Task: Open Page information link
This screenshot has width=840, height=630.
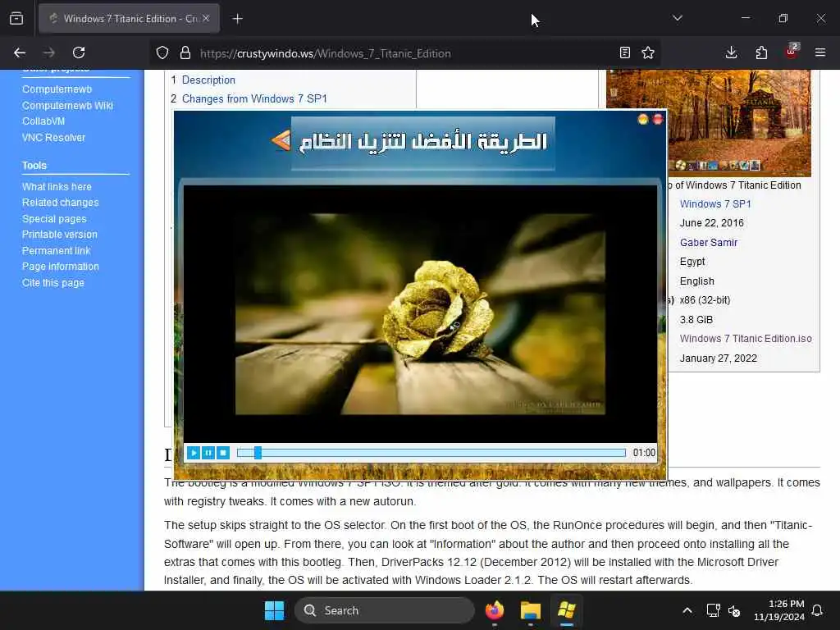Action: point(61,267)
